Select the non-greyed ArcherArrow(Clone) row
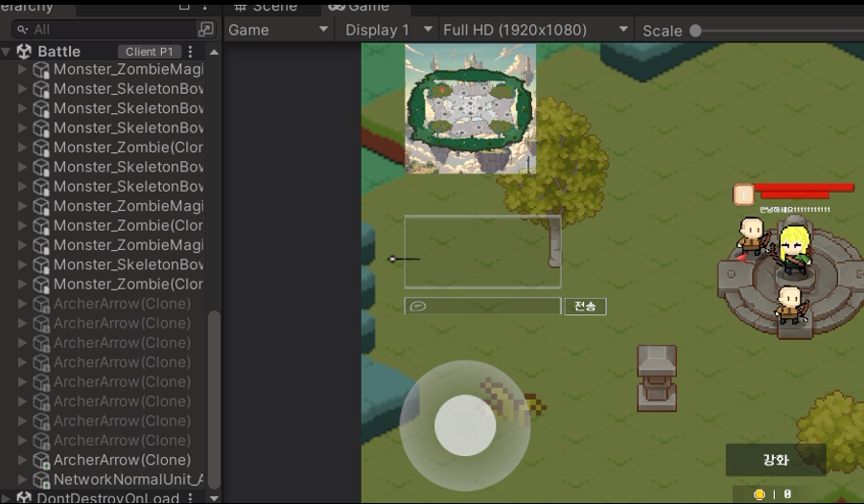 123,460
